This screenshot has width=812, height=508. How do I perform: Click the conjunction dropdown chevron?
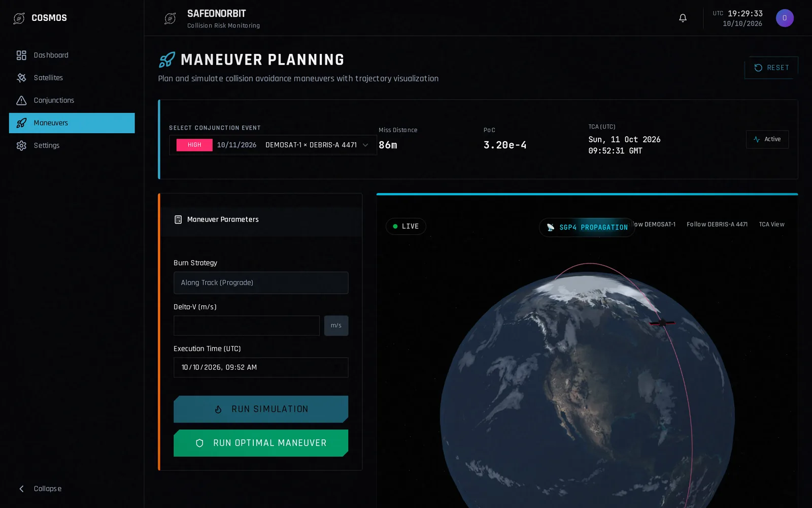pyautogui.click(x=365, y=145)
